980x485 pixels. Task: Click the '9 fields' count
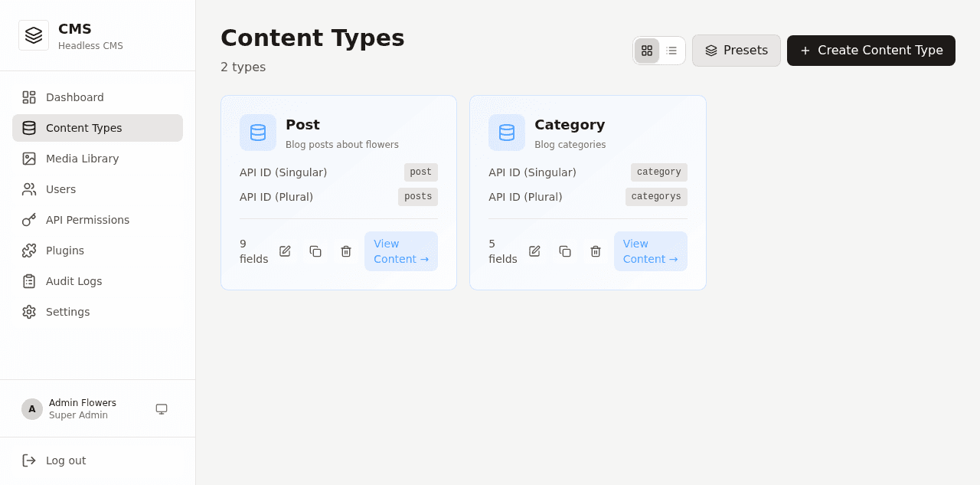pyautogui.click(x=253, y=251)
